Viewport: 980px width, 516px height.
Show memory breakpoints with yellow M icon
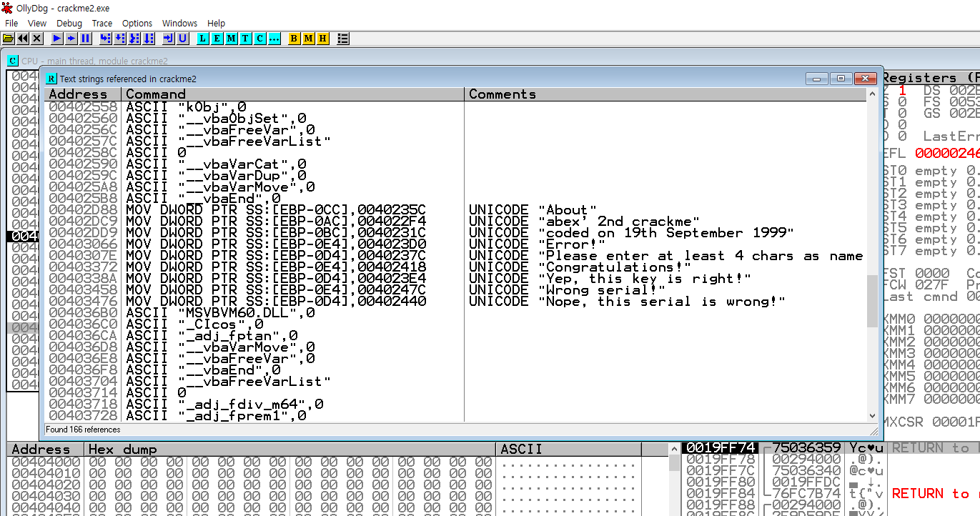click(x=309, y=38)
